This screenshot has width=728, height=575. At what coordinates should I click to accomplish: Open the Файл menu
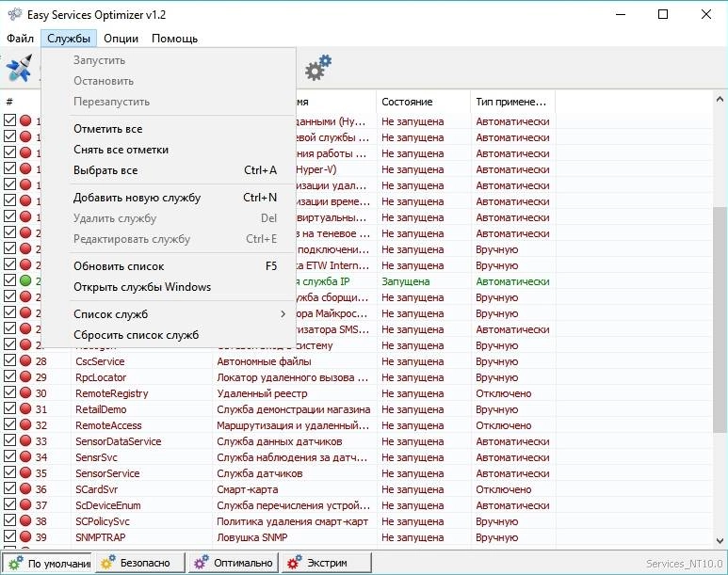click(x=20, y=39)
